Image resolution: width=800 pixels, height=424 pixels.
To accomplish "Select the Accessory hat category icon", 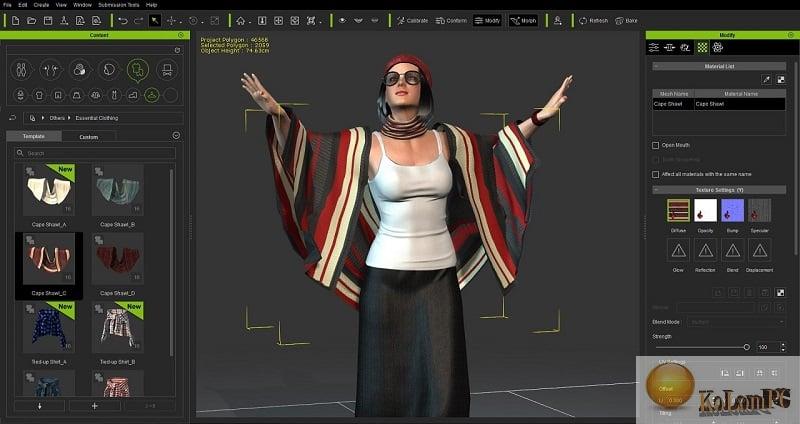I will (x=167, y=70).
